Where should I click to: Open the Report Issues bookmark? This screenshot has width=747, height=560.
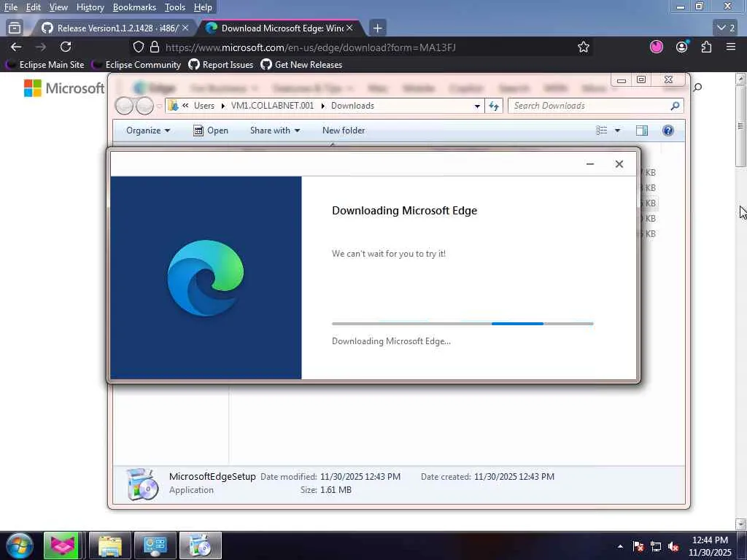click(x=221, y=64)
